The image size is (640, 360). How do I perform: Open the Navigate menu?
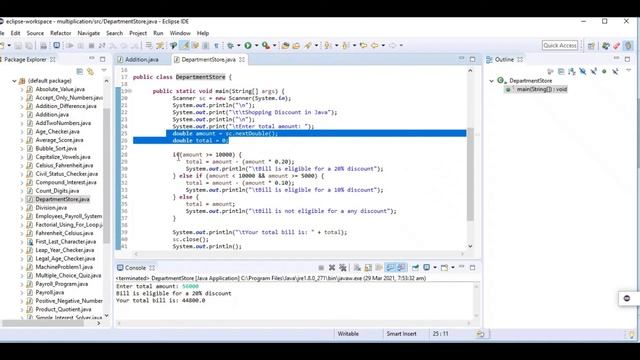pyautogui.click(x=89, y=33)
